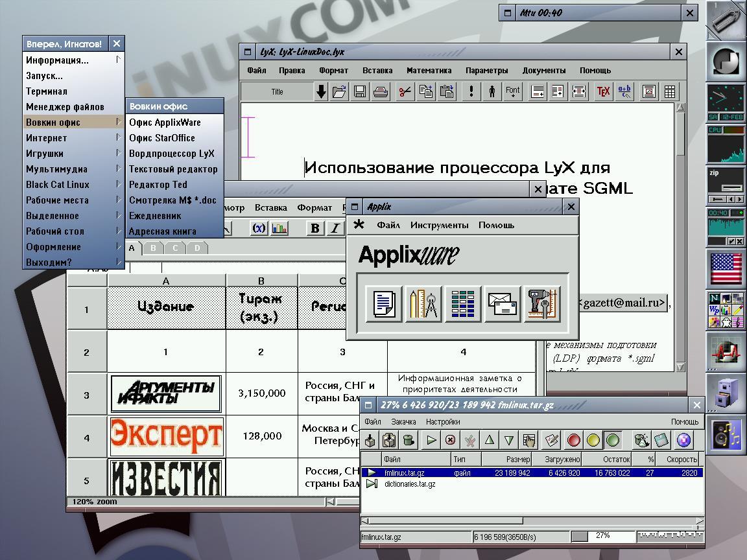Launch Офис StarOffice from submenu
Viewport: 747px width, 560px height.
(175, 137)
